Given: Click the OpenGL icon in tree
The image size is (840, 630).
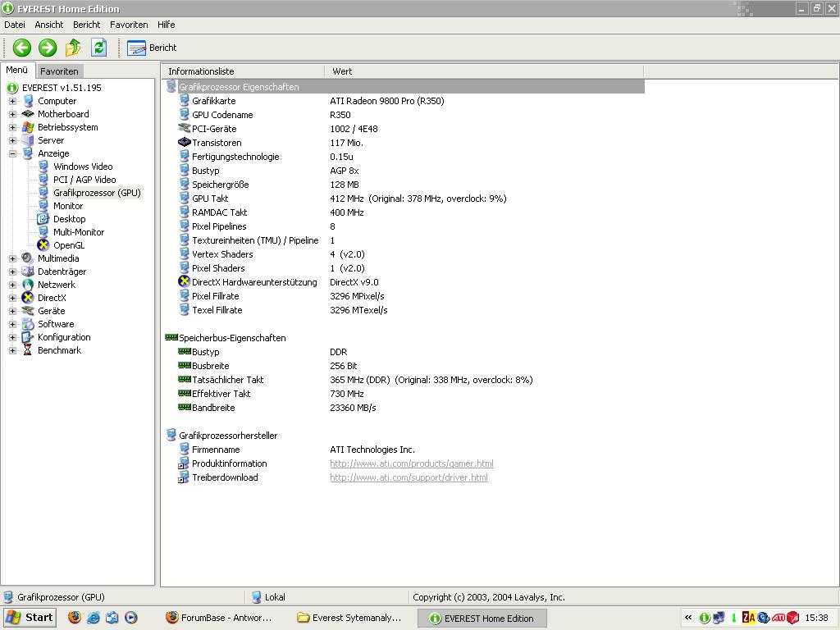Looking at the screenshot, I should click(x=43, y=245).
